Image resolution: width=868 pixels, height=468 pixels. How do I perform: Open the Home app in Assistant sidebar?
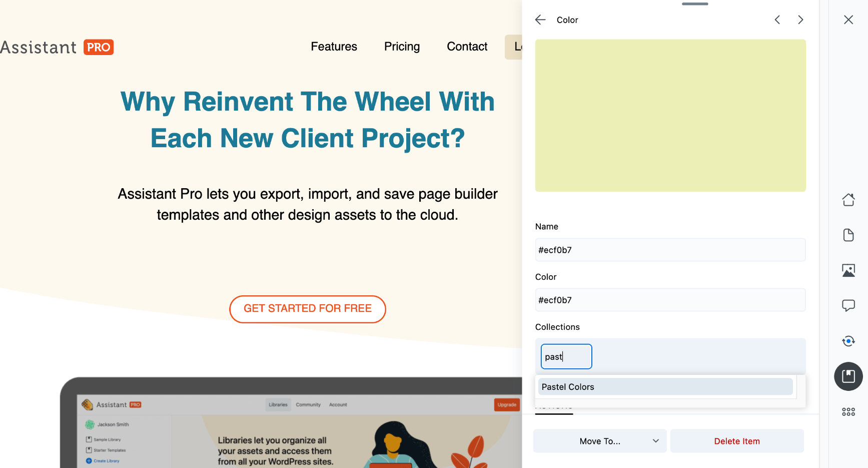click(x=848, y=199)
